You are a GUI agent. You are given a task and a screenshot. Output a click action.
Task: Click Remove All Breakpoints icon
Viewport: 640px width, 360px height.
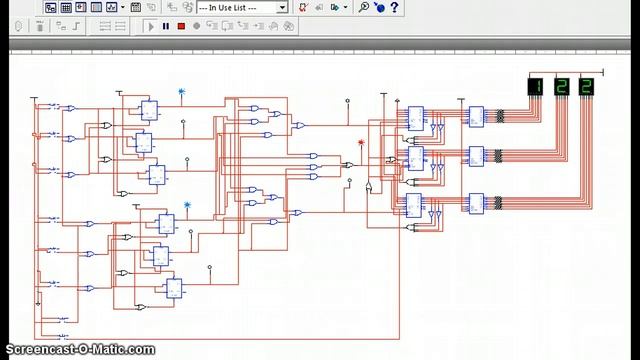pos(289,26)
